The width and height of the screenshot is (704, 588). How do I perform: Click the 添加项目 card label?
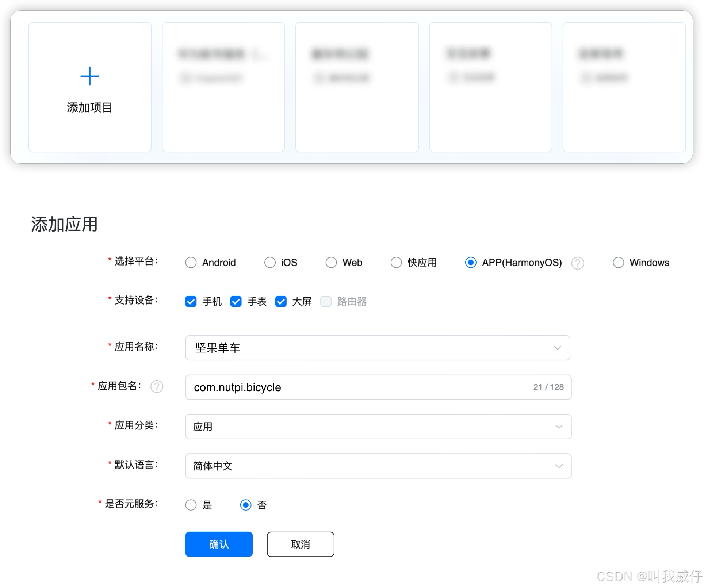[x=89, y=108]
